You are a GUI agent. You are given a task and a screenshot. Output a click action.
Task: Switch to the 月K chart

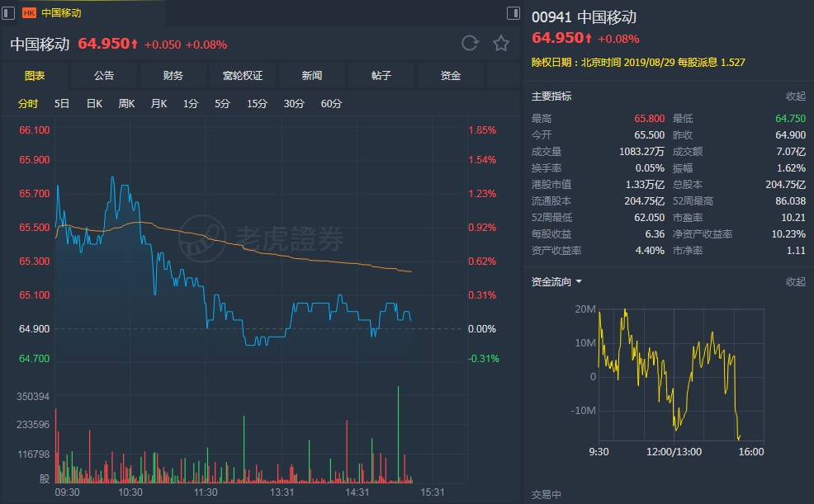pyautogui.click(x=159, y=104)
